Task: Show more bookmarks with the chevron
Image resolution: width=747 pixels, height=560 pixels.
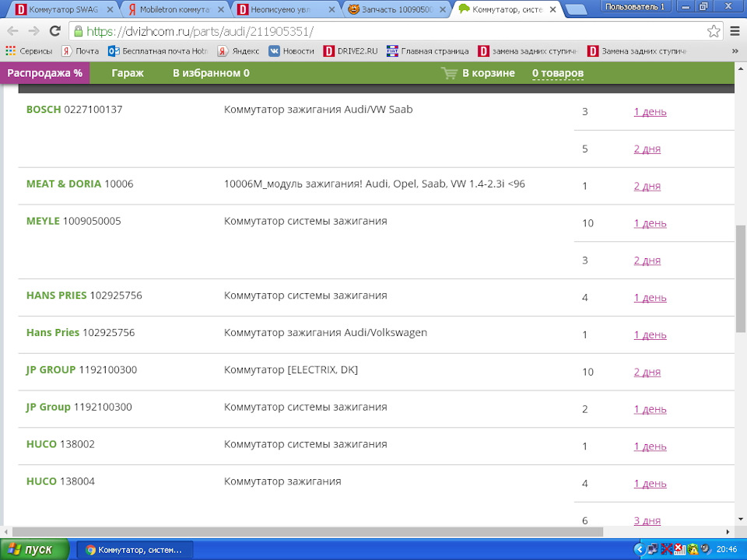Action: 735,51
